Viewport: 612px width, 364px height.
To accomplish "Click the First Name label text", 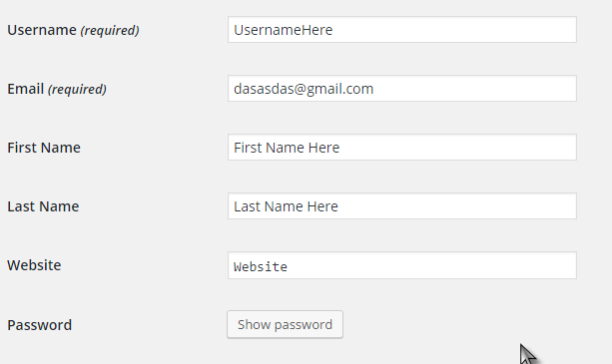I will tap(44, 148).
